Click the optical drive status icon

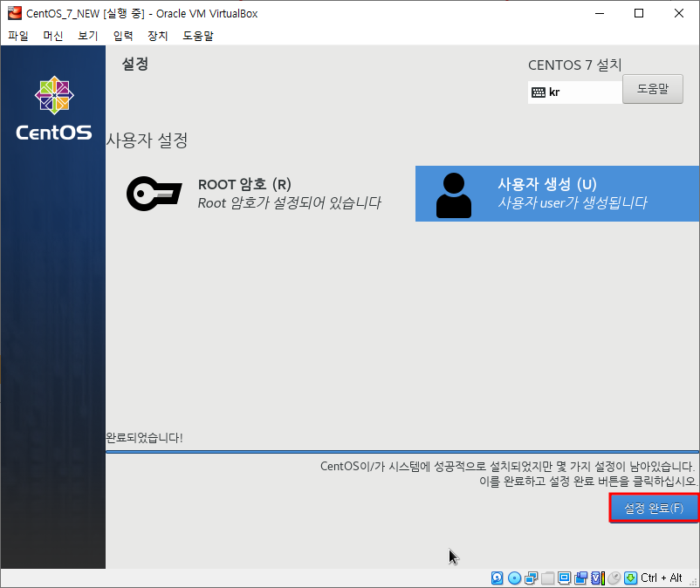(514, 578)
